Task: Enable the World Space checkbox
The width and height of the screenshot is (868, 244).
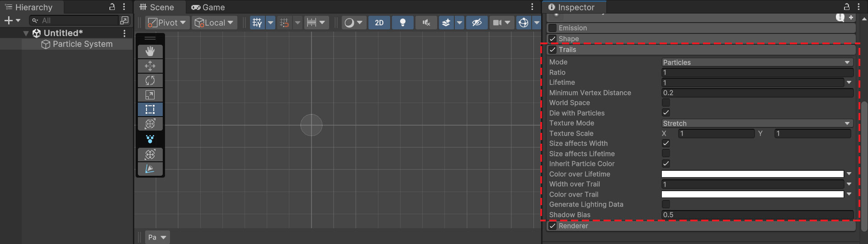Action: point(666,103)
